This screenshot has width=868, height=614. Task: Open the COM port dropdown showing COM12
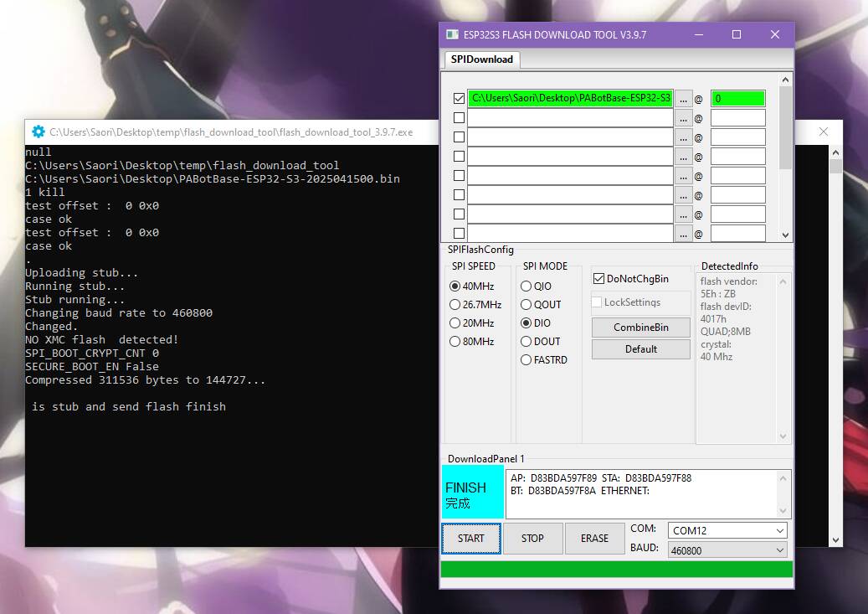[x=727, y=531]
